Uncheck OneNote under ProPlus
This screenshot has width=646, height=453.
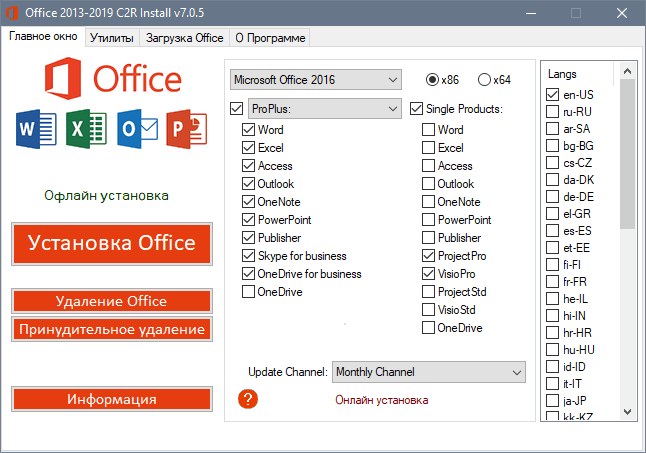coord(248,202)
